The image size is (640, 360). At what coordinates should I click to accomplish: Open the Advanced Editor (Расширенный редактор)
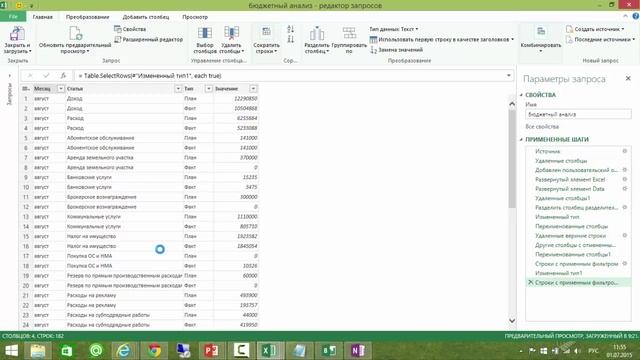[149, 40]
